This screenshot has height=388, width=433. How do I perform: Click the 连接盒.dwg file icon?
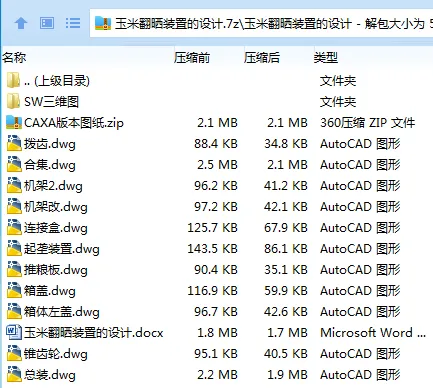coord(14,227)
